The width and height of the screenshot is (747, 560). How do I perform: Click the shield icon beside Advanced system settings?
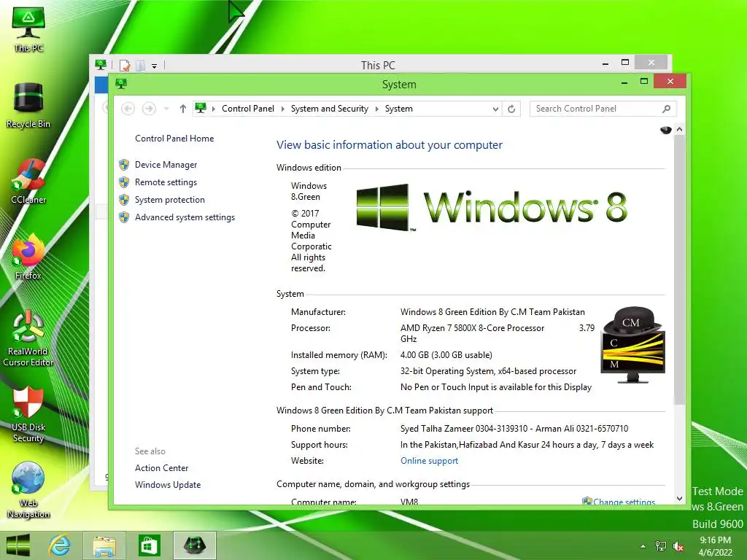tap(124, 217)
